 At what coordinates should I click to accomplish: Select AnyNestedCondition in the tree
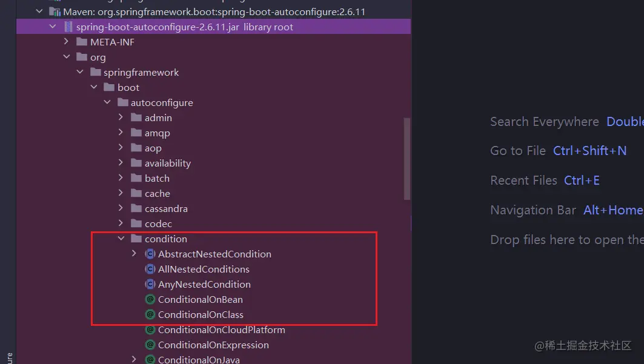click(204, 285)
